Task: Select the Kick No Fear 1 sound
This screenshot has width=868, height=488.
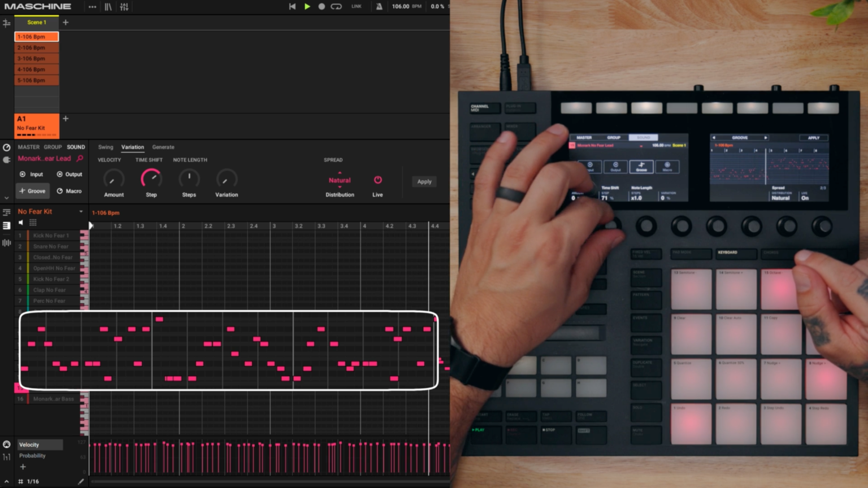Action: [x=51, y=236]
